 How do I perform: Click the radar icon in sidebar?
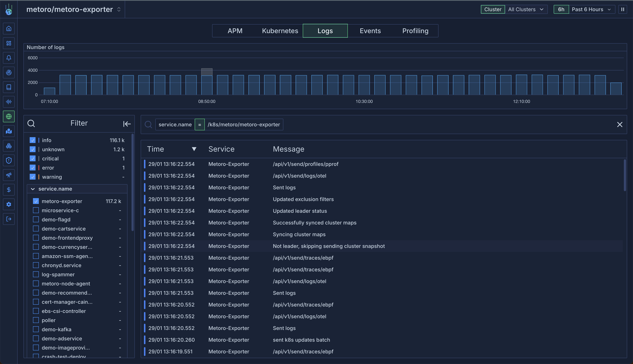(9, 73)
